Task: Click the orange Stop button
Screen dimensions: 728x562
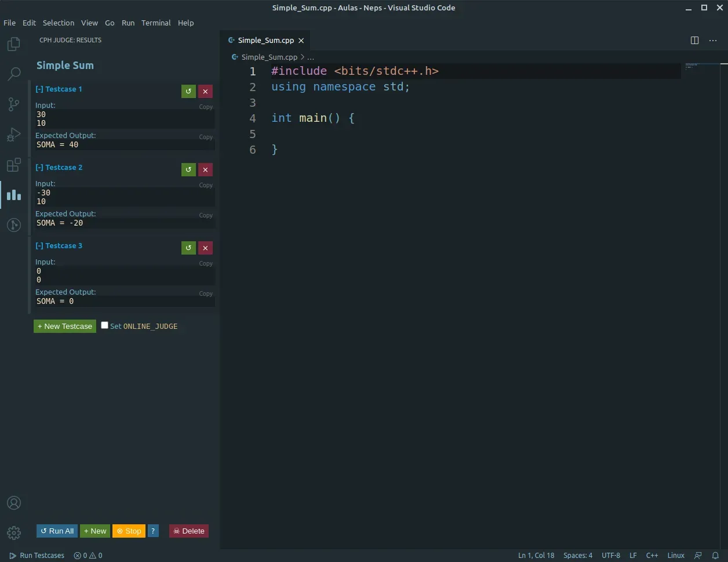Action: (x=129, y=531)
